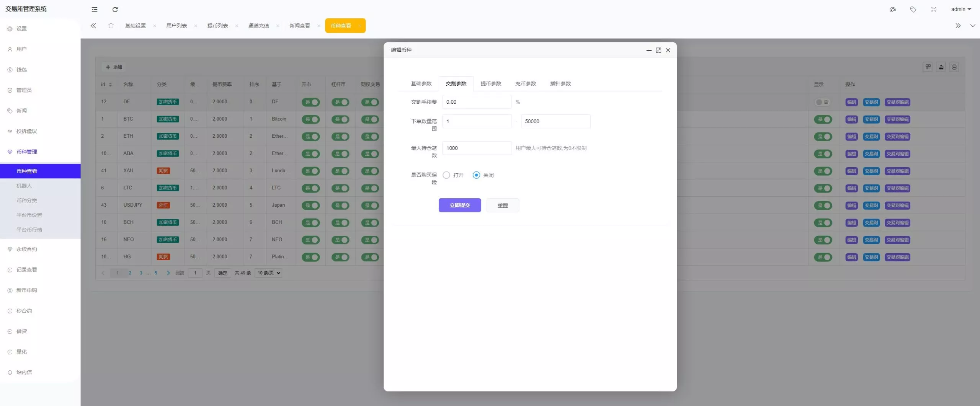Click page 3 in the pagination
980x406 pixels.
coord(140,273)
